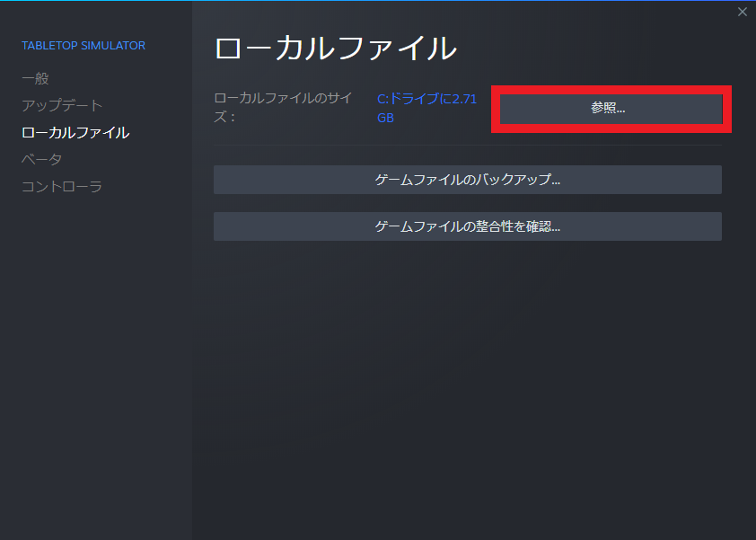The width and height of the screenshot is (756, 540).
Task: Open the ベータ section
Action: [41, 159]
